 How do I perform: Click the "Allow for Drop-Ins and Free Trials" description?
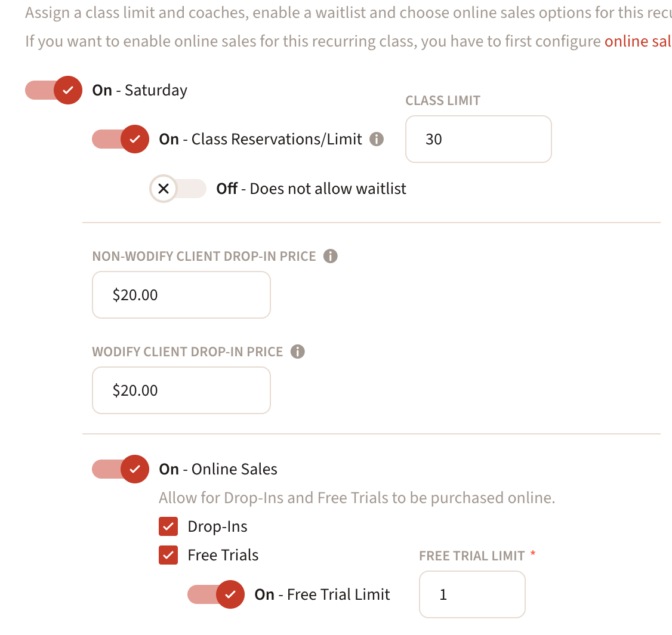(x=356, y=498)
